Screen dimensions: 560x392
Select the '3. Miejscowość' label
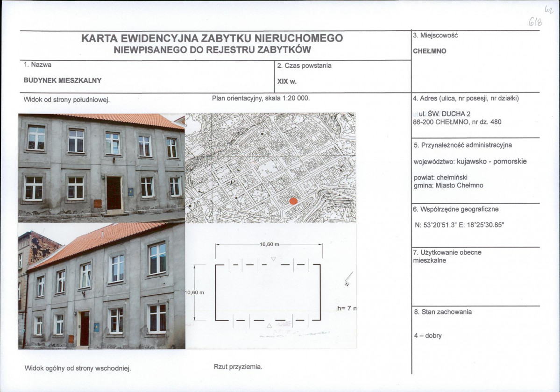(x=435, y=36)
